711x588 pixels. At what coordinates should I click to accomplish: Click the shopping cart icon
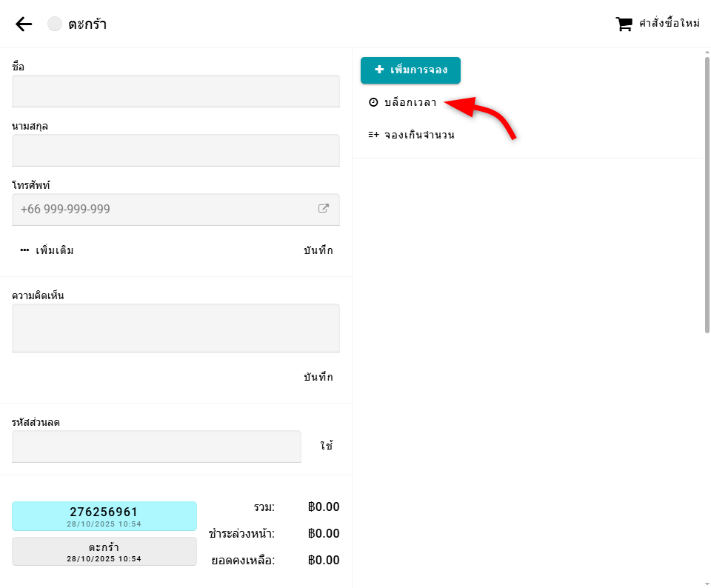pos(624,24)
